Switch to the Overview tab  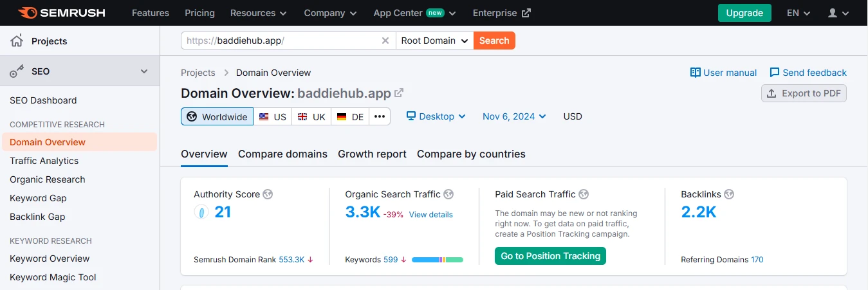204,154
